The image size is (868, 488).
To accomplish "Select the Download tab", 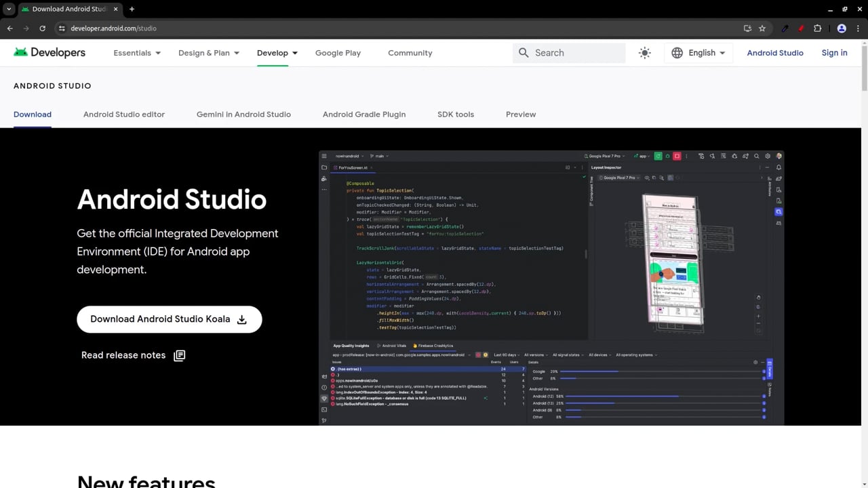I will (33, 115).
